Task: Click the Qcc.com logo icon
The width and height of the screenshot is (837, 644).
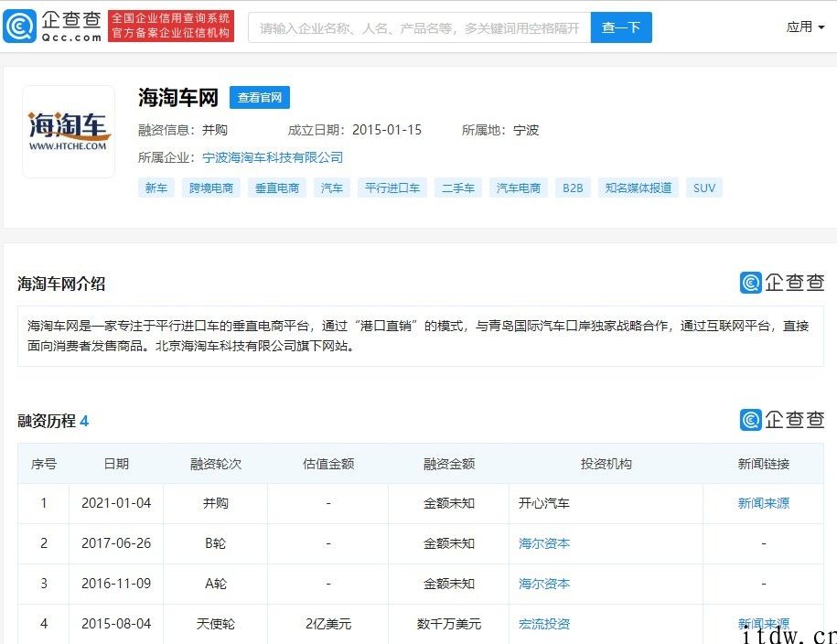Action: click(x=20, y=26)
